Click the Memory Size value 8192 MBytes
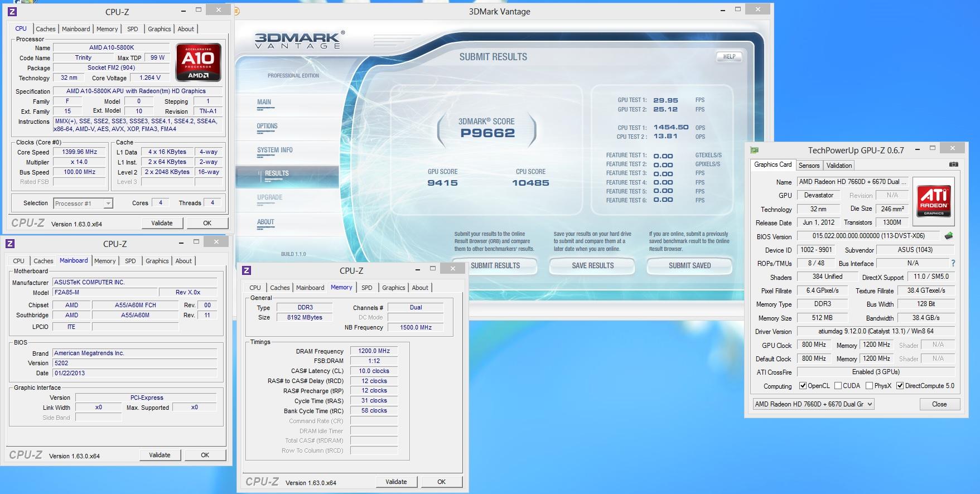Viewport: 980px width, 494px height. (x=305, y=317)
